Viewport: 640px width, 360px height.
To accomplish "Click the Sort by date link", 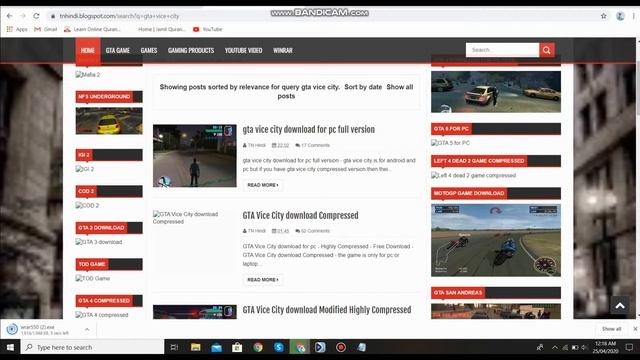I will tap(363, 87).
